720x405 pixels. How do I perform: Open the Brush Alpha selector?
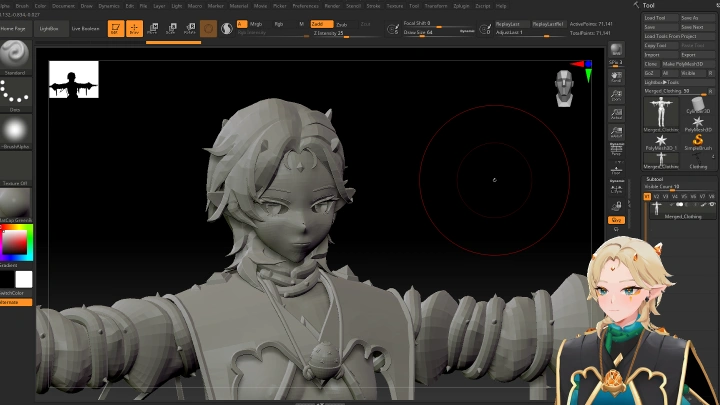(15, 131)
